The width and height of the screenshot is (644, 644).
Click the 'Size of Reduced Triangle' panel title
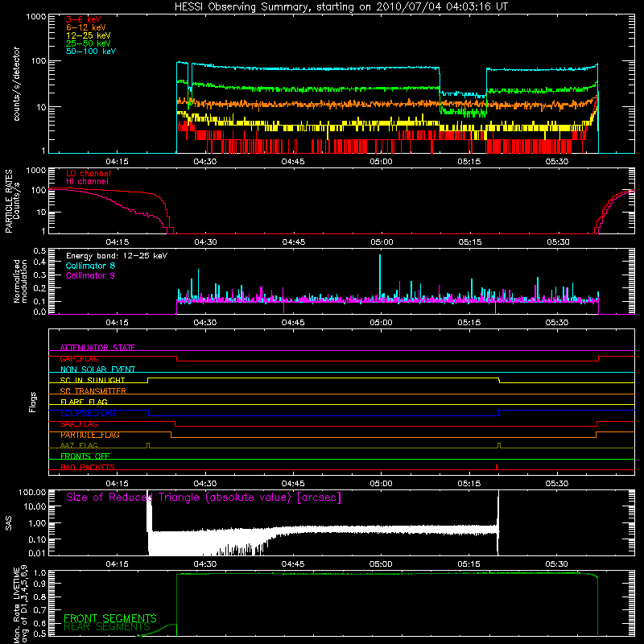click(x=204, y=497)
